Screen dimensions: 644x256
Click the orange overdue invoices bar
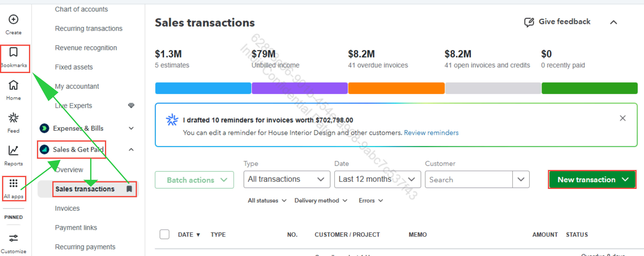396,88
